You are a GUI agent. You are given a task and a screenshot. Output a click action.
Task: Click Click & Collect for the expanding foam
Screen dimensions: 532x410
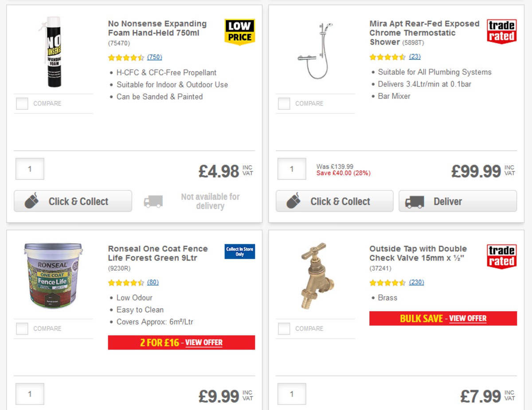[73, 201]
